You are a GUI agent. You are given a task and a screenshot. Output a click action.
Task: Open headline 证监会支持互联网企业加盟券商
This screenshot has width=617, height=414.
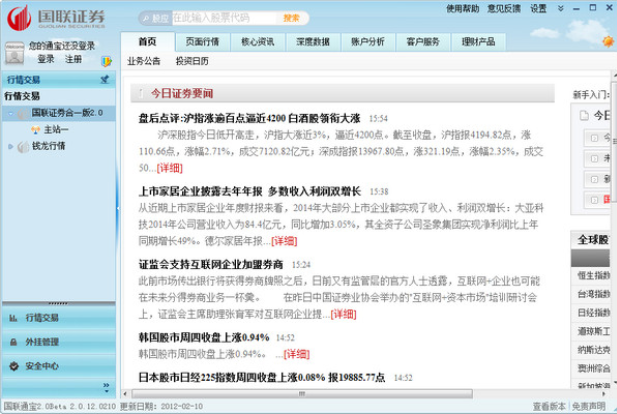pos(211,264)
